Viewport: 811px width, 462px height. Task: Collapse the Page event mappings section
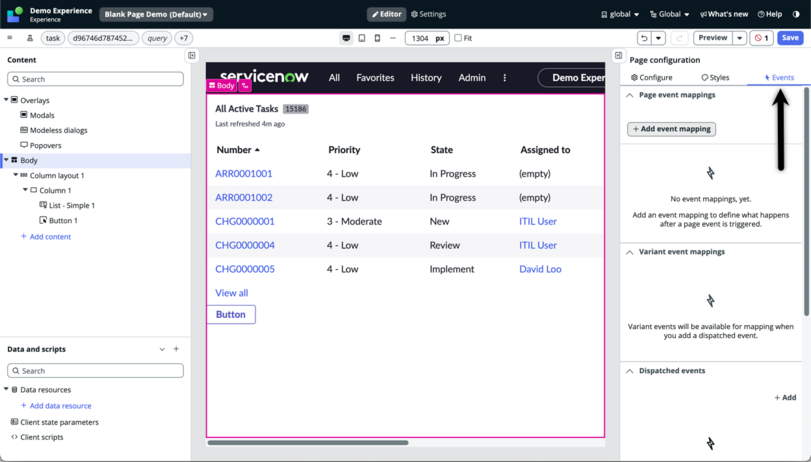point(629,95)
